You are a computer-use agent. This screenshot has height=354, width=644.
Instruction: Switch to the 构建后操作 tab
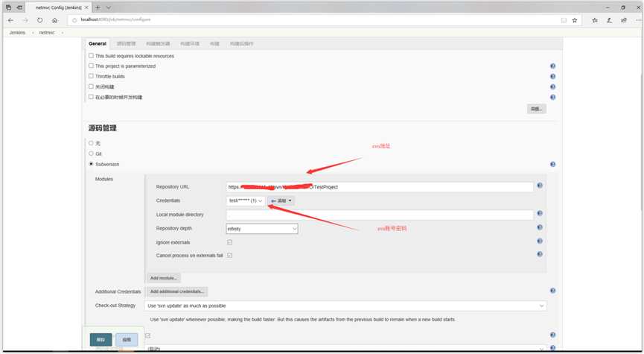(241, 43)
